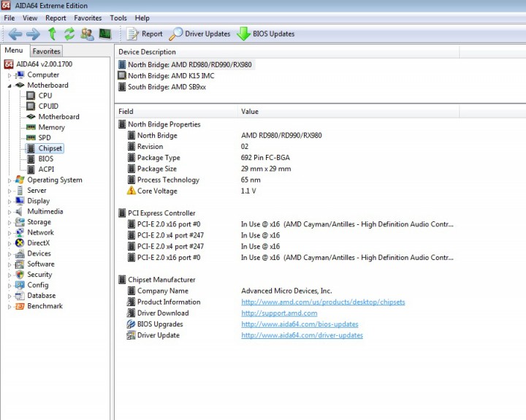
Task: Click the Field column header
Action: 177,111
